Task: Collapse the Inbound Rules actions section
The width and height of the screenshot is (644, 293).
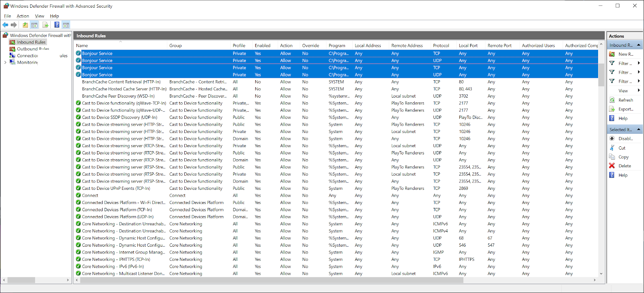Action: click(x=638, y=45)
